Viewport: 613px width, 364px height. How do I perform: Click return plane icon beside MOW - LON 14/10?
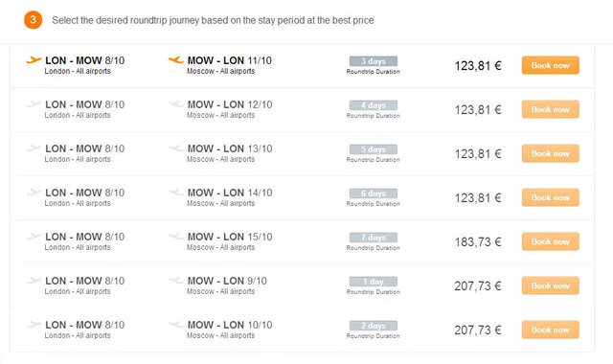[x=176, y=193]
